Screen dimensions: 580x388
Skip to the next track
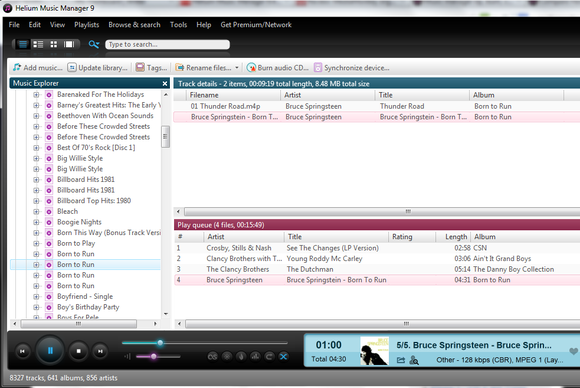coord(100,351)
